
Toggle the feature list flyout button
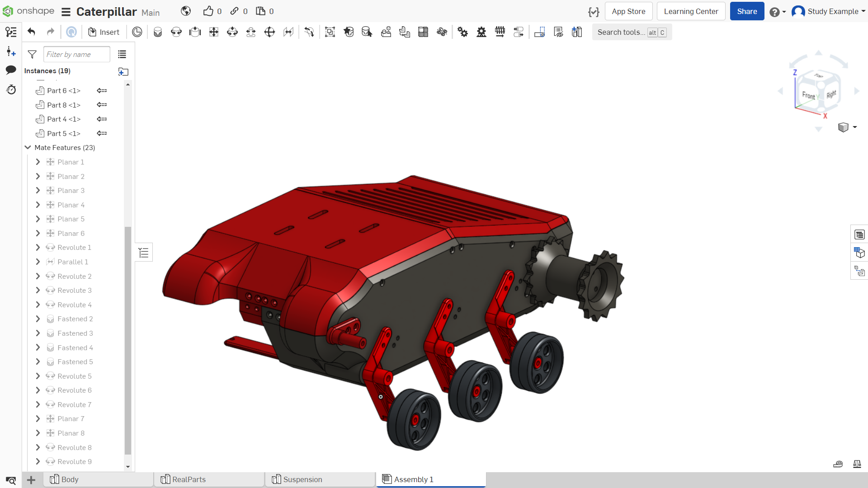click(x=144, y=253)
